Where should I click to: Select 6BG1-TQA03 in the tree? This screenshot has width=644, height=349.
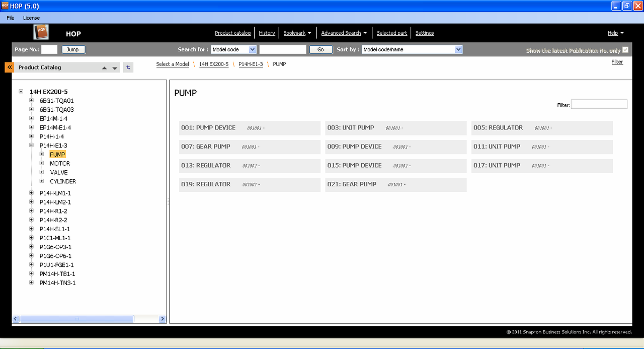coord(57,110)
